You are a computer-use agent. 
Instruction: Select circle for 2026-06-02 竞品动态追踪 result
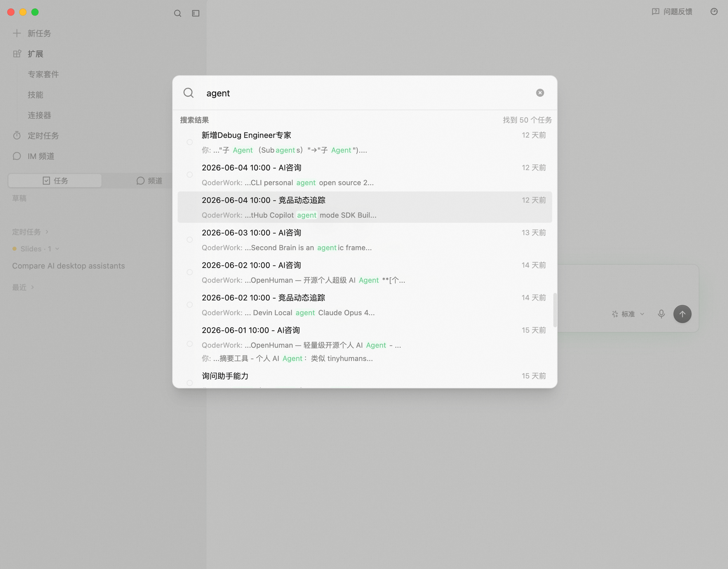point(190,305)
